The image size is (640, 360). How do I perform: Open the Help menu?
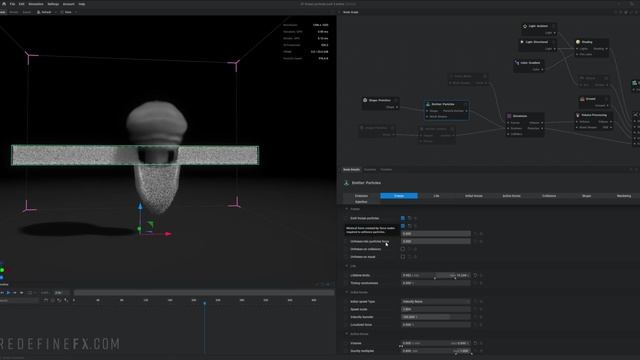[x=82, y=4]
